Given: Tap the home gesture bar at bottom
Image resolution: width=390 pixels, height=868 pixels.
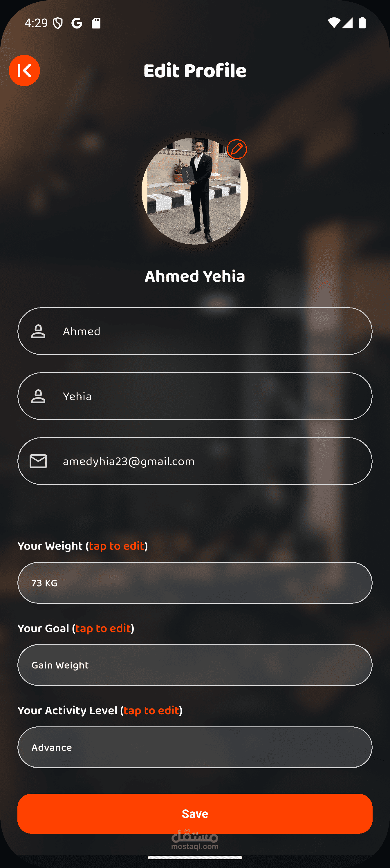Looking at the screenshot, I should pos(195,858).
